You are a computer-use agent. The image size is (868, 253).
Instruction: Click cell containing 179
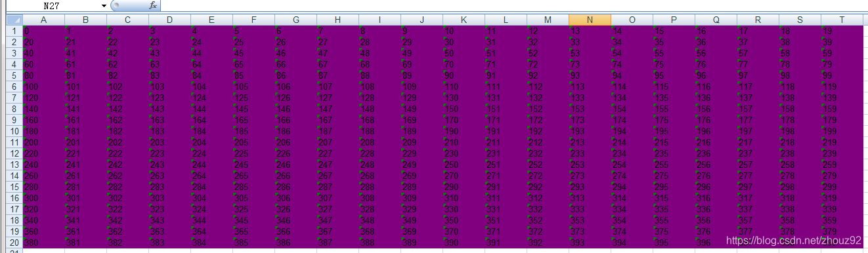pyautogui.click(x=842, y=120)
